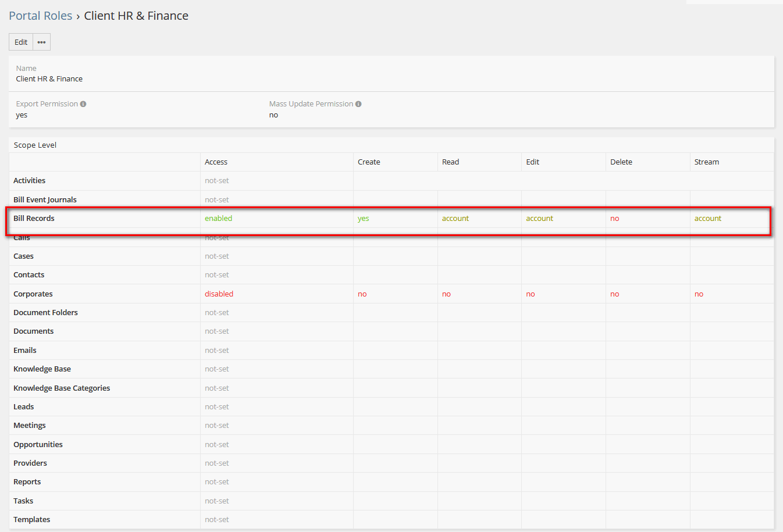
Task: Click the Bill Records Delete no value
Action: click(614, 219)
